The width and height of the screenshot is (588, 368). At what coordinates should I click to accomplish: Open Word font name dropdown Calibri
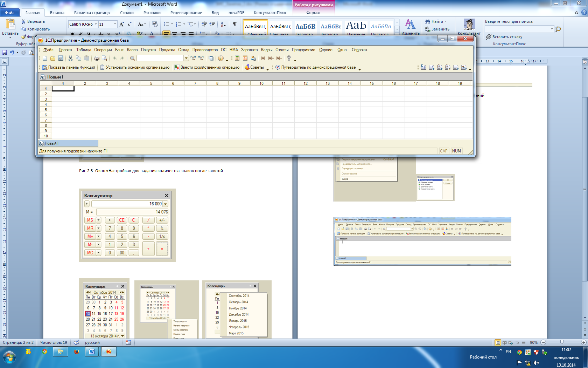pyautogui.click(x=96, y=24)
